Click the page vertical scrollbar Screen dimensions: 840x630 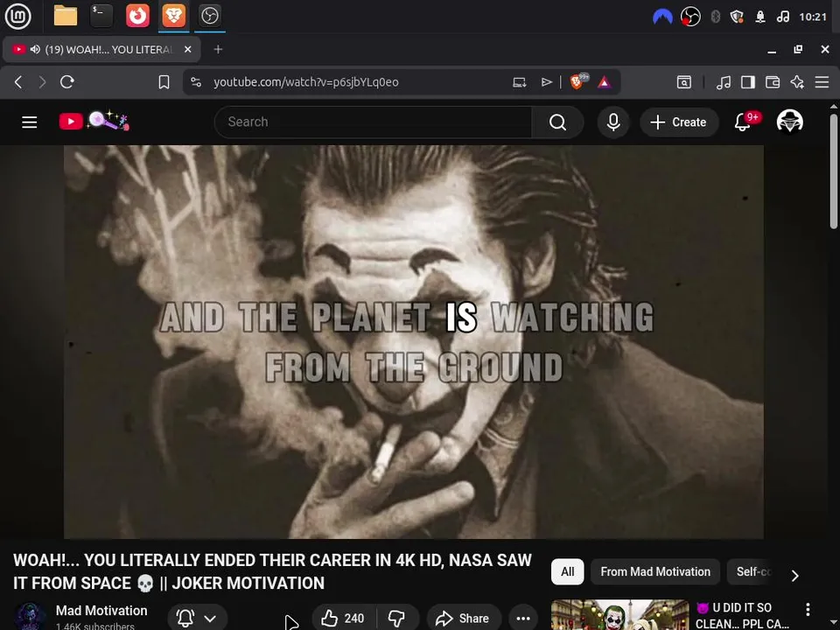tap(834, 171)
